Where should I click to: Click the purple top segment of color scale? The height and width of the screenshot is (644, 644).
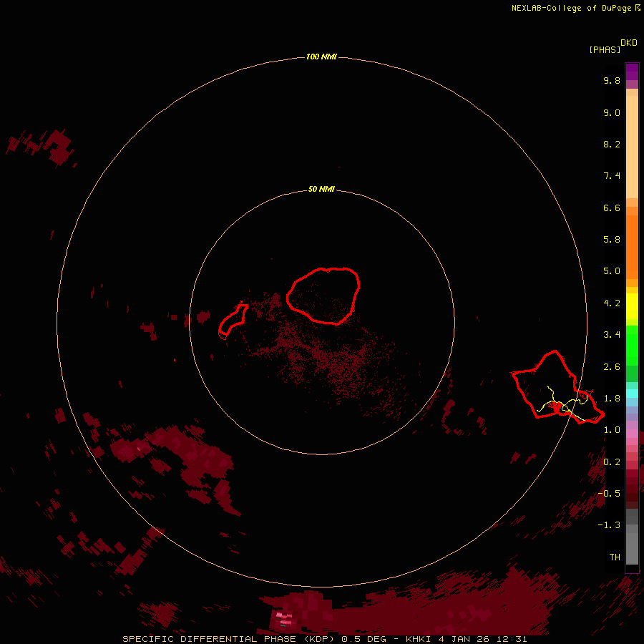pos(632,72)
